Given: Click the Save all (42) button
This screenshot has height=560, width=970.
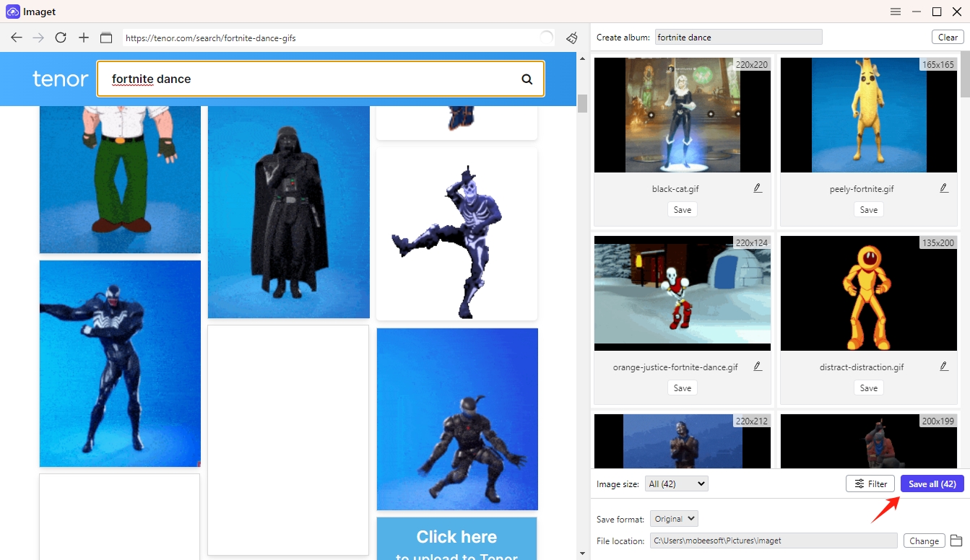Looking at the screenshot, I should tap(932, 484).
